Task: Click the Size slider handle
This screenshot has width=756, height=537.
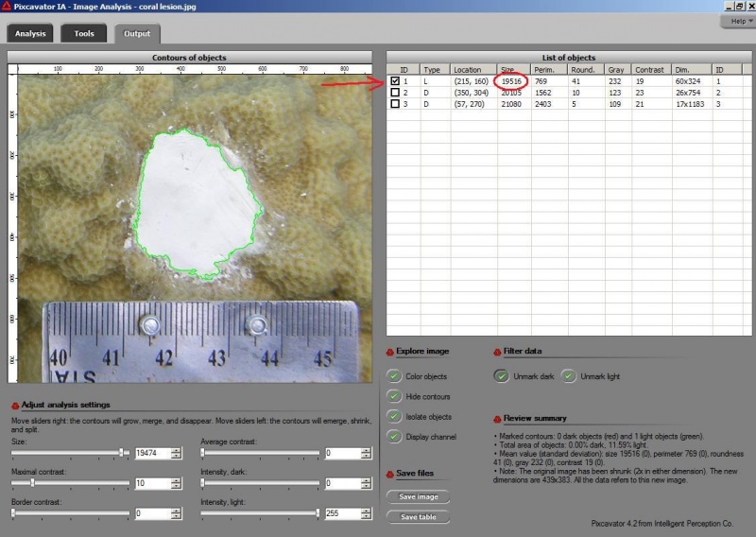Action: [122, 453]
